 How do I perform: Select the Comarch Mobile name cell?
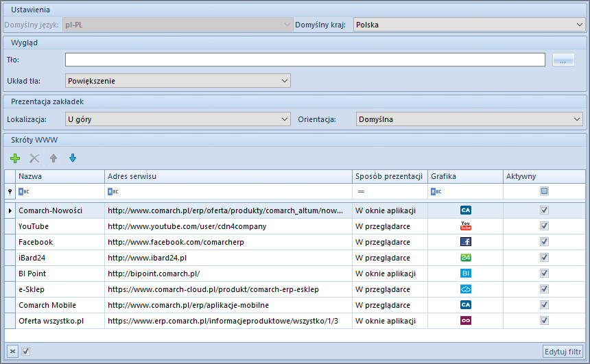pos(60,305)
